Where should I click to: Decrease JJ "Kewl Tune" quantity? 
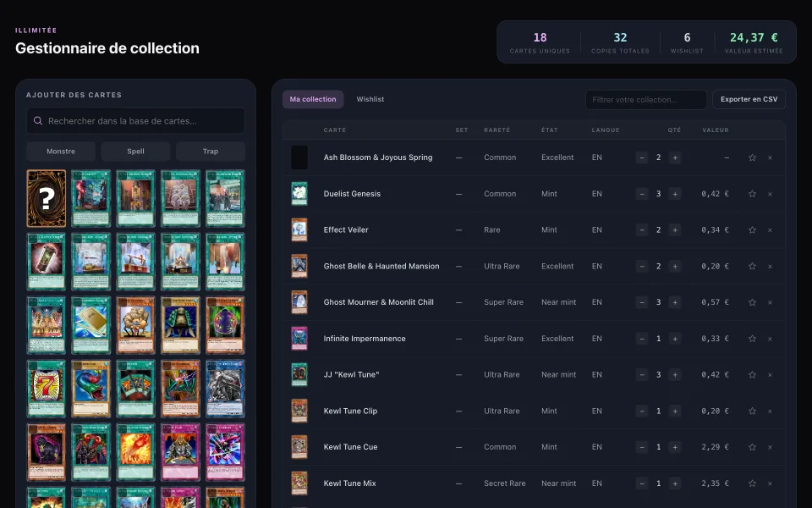point(642,375)
